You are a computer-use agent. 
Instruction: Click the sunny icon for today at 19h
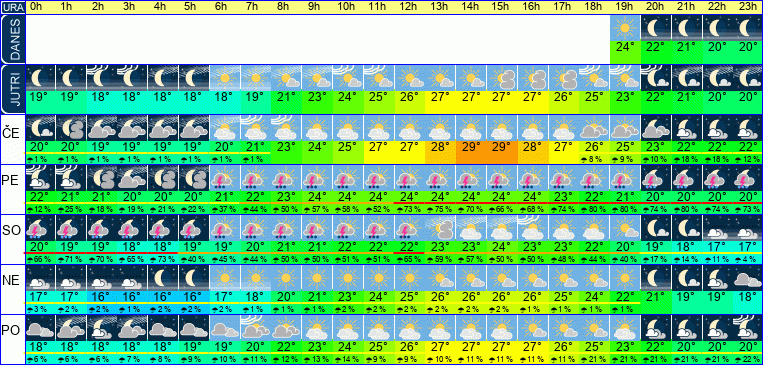pos(625,28)
